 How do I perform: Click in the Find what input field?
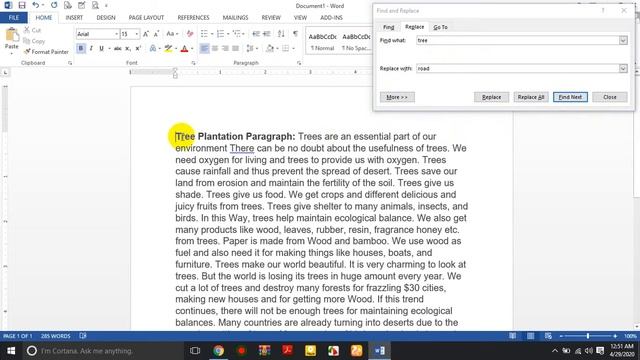(518, 40)
